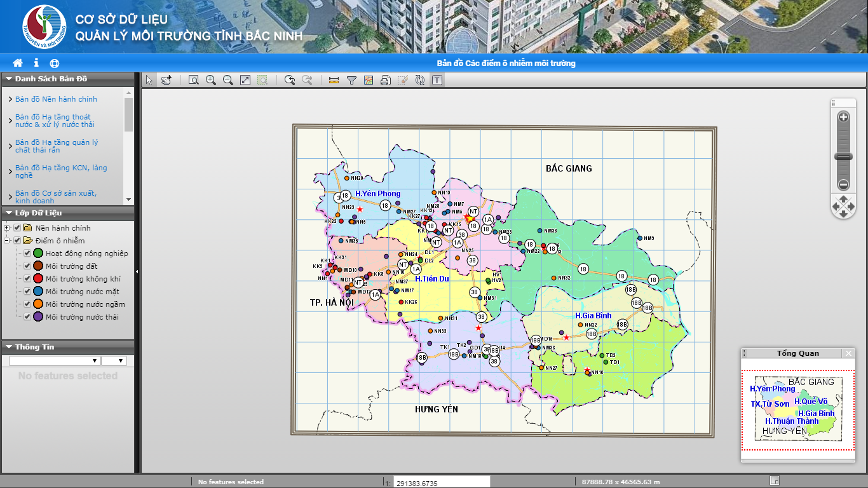The width and height of the screenshot is (868, 488).
Task: Pan the map left with the left arrow
Action: point(836,207)
